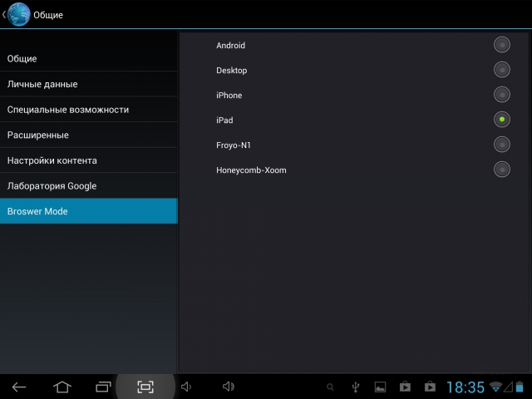The height and width of the screenshot is (399, 532).
Task: Select the iPhone radio button
Action: point(501,95)
